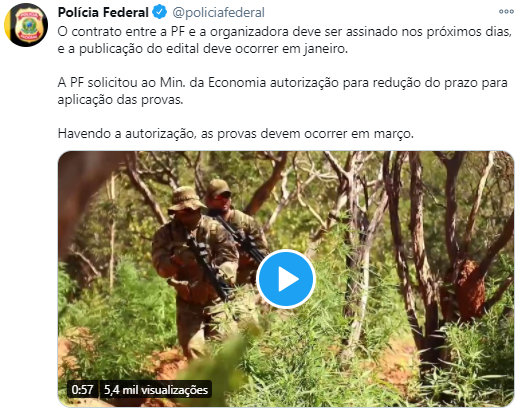Image resolution: width=520 pixels, height=415 pixels.
Task: Click the tweet line starting "O contrato entre"
Action: pos(284,32)
